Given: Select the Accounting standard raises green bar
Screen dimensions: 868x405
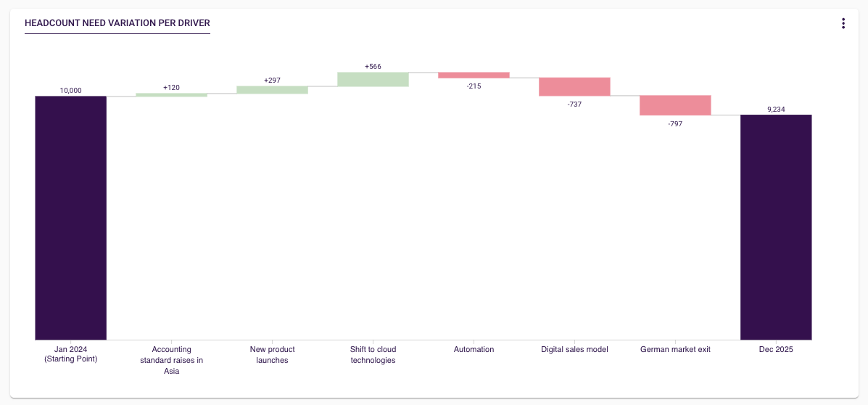Looking at the screenshot, I should pyautogui.click(x=171, y=94).
